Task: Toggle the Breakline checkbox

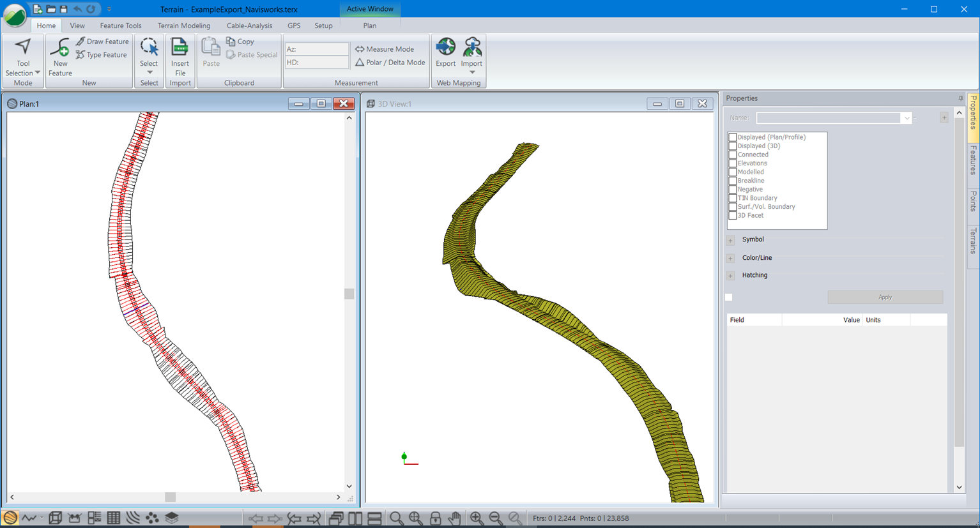Action: tap(733, 181)
